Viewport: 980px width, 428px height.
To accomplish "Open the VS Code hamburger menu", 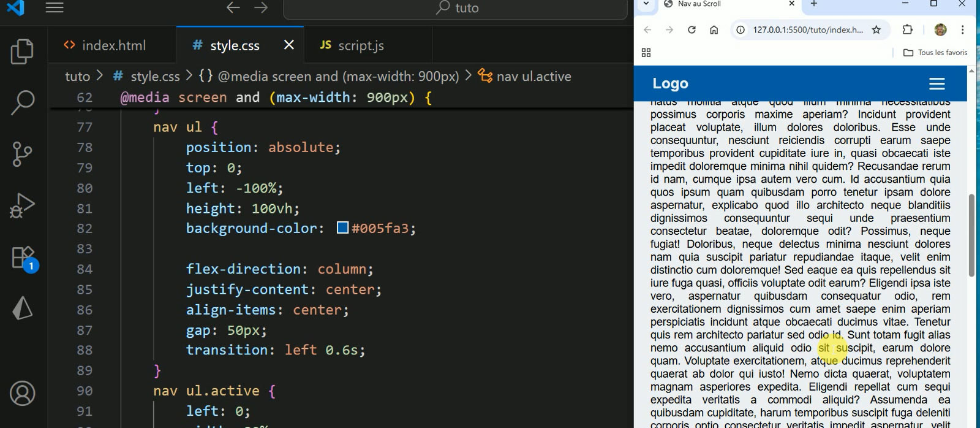I will (55, 7).
